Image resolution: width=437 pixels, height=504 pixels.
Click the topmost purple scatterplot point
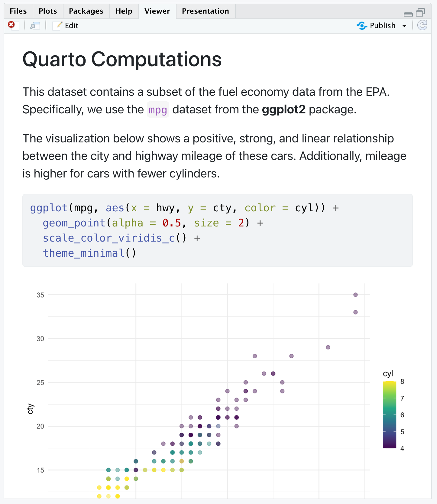pos(355,295)
